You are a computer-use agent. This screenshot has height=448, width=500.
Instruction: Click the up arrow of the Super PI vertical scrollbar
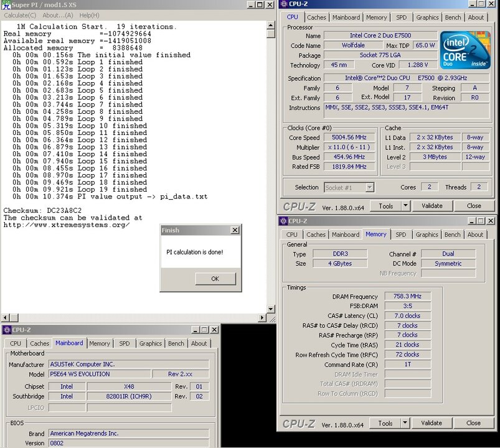click(271, 25)
